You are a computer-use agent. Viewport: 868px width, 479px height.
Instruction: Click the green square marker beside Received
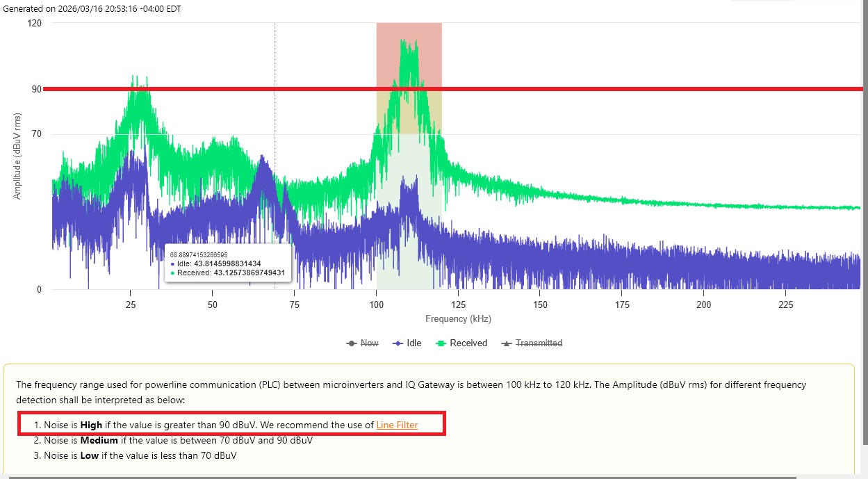[x=441, y=343]
